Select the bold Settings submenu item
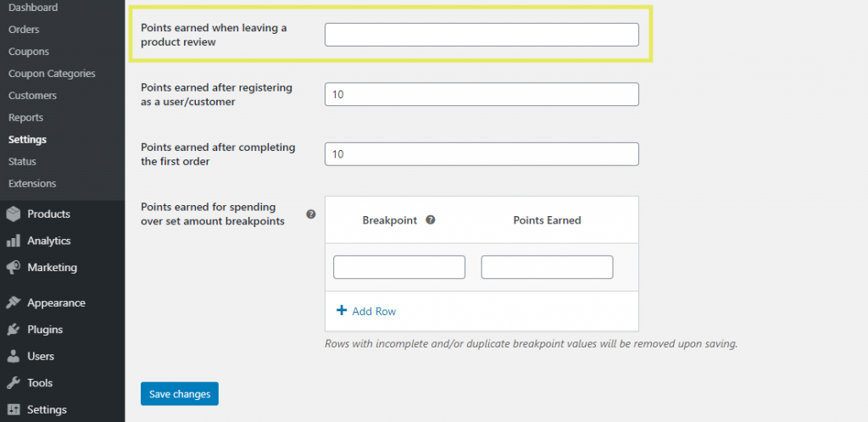This screenshot has width=868, height=422. point(27,139)
